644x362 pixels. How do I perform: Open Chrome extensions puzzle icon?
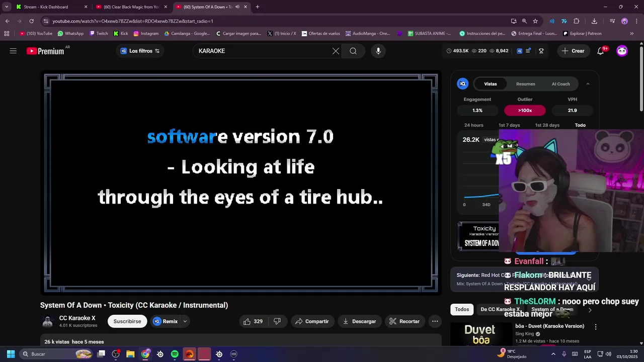pos(577,21)
